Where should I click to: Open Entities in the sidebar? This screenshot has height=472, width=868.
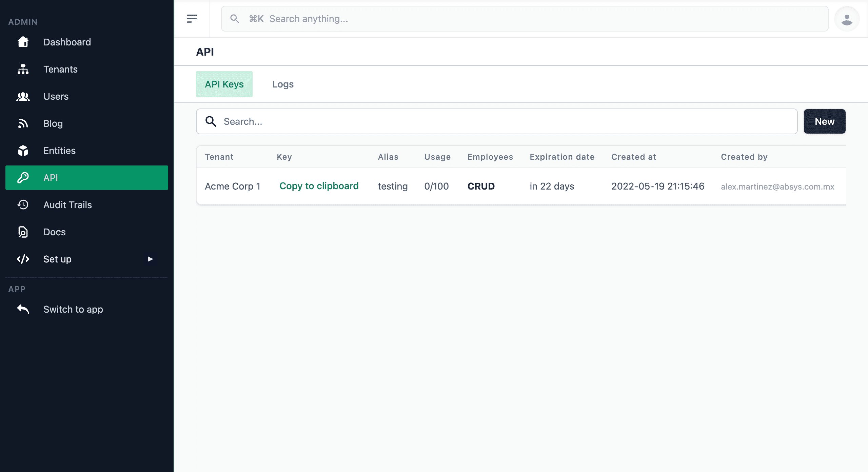point(87,151)
